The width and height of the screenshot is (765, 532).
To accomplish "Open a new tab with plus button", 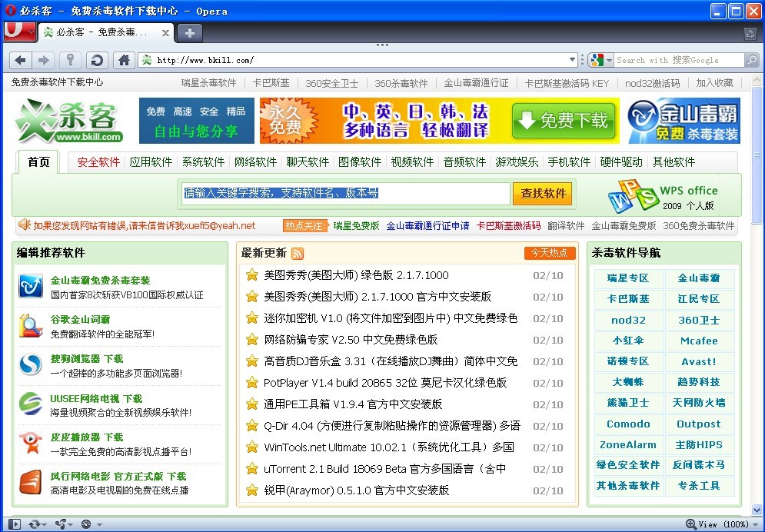I will 189,32.
